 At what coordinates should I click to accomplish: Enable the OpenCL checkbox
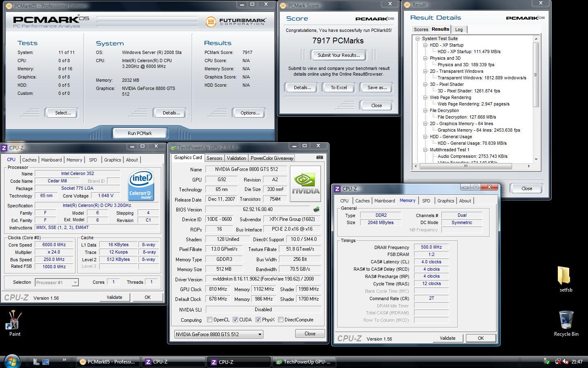click(209, 320)
